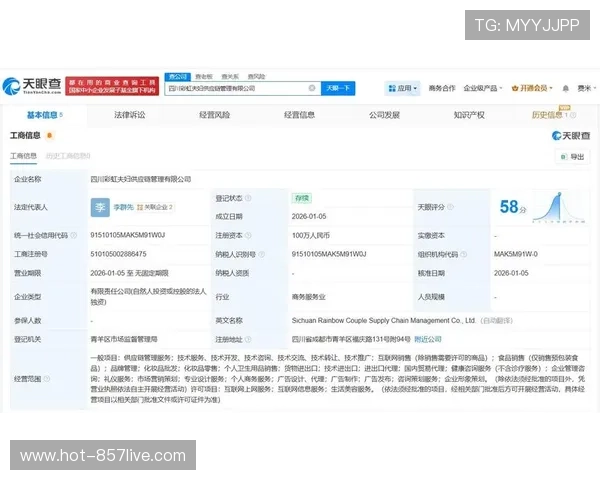Open help icon beside 天眼评分
The width and height of the screenshot is (600, 480).
point(450,207)
